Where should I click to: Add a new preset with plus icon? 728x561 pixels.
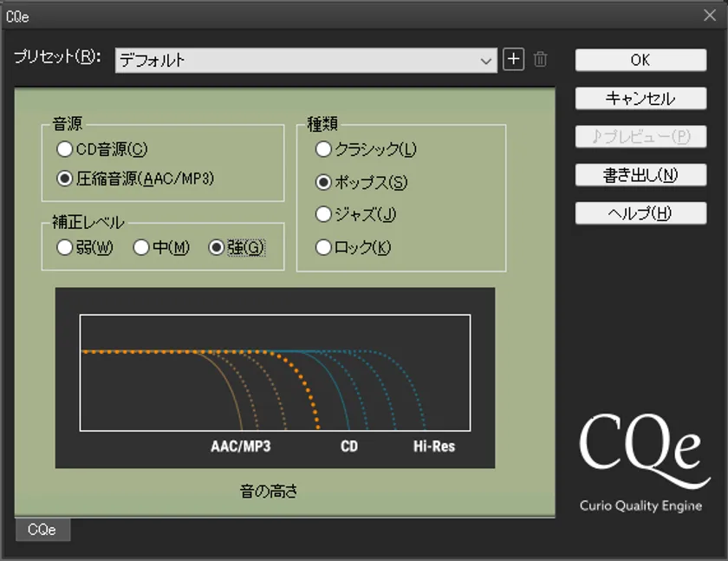click(x=513, y=60)
